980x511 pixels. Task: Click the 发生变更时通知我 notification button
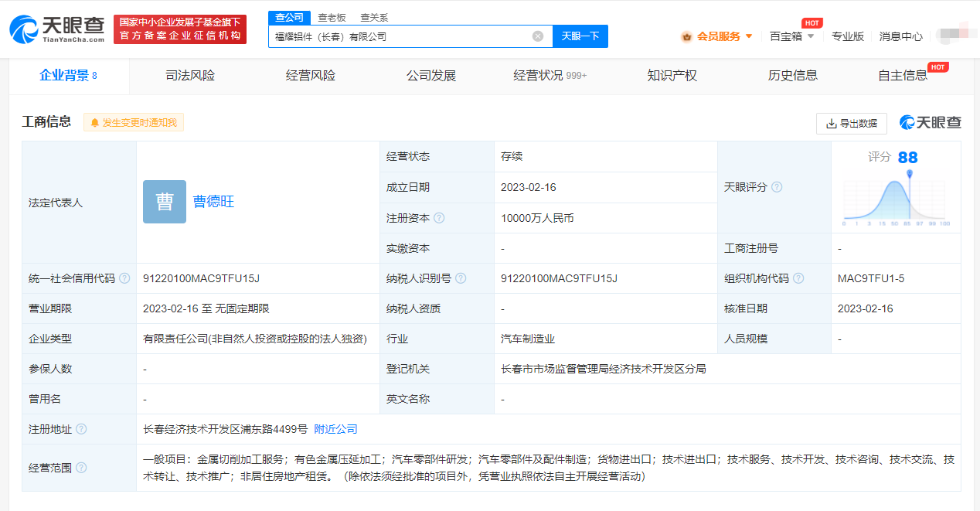click(134, 122)
